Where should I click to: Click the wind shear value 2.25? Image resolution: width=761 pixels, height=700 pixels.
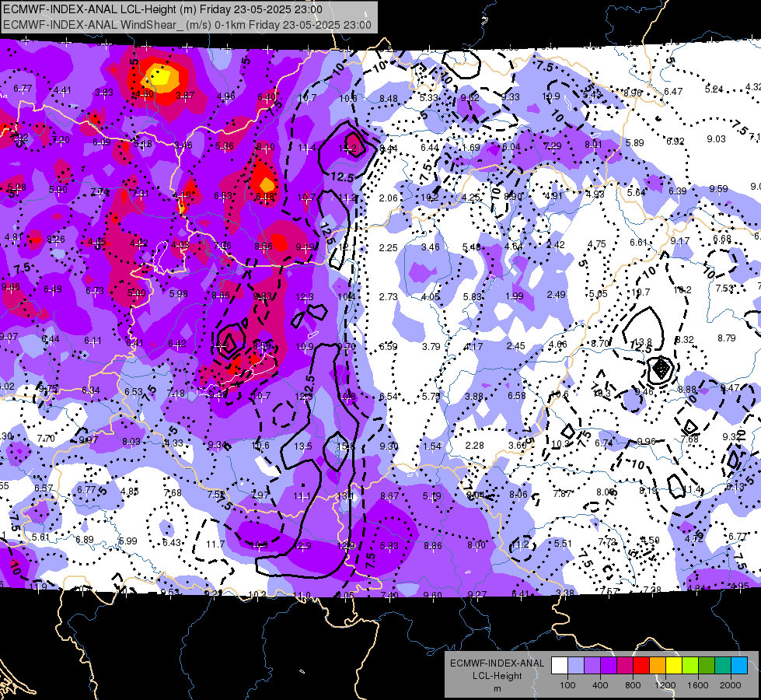point(388,248)
